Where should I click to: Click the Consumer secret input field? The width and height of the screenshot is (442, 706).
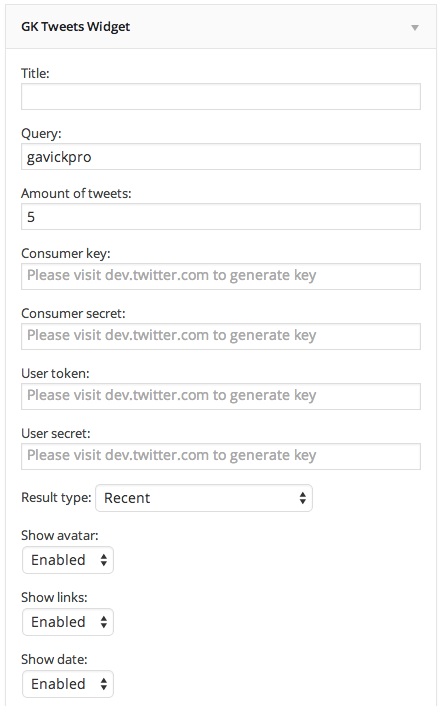[x=221, y=336]
